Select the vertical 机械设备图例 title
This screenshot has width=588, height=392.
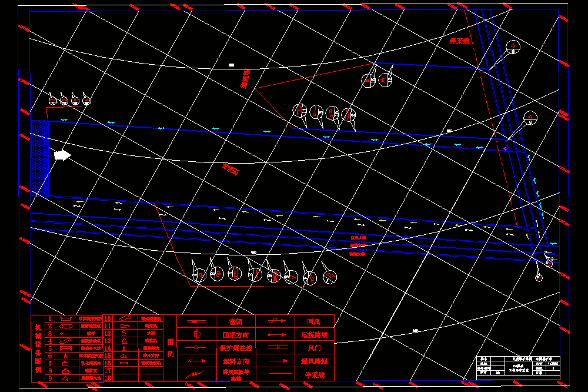(38, 348)
